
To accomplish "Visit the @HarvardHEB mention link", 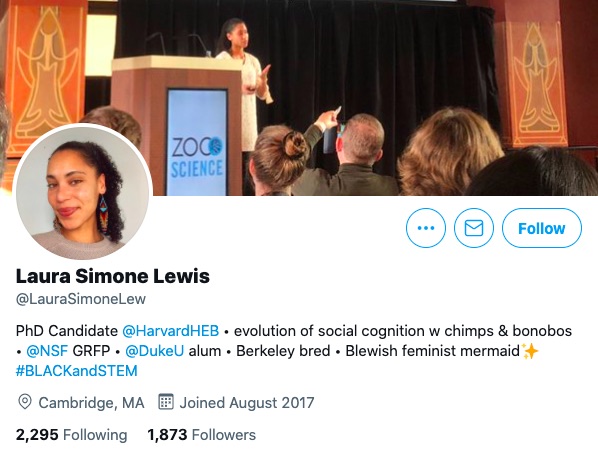I will (x=170, y=331).
